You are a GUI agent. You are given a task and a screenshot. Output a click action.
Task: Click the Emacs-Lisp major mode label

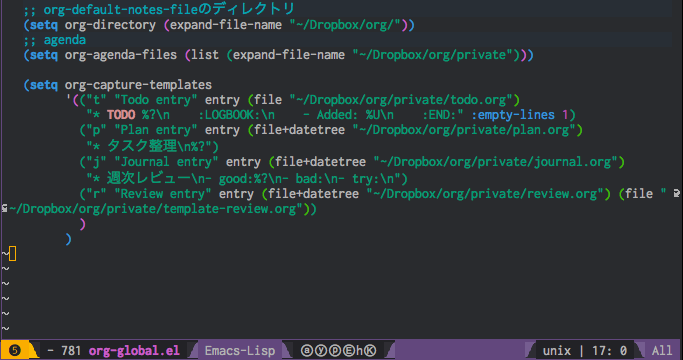click(x=240, y=350)
